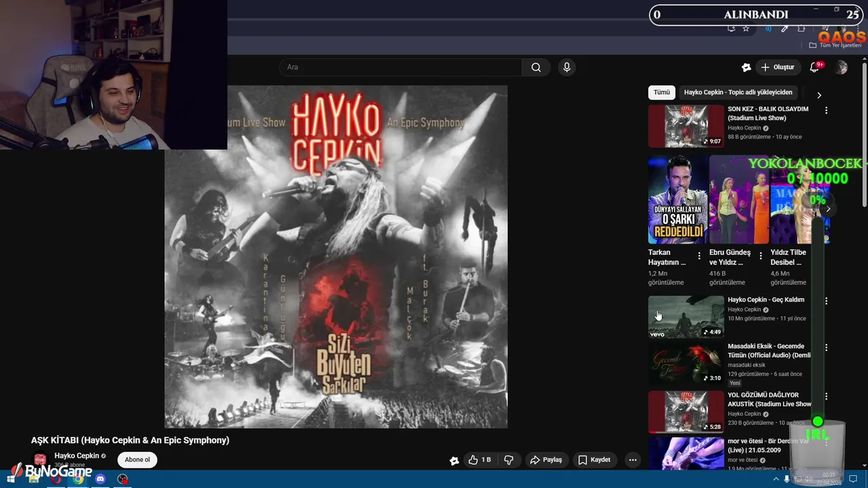868x488 pixels.
Task: Bookmark page with browser star icon
Action: pos(746,28)
